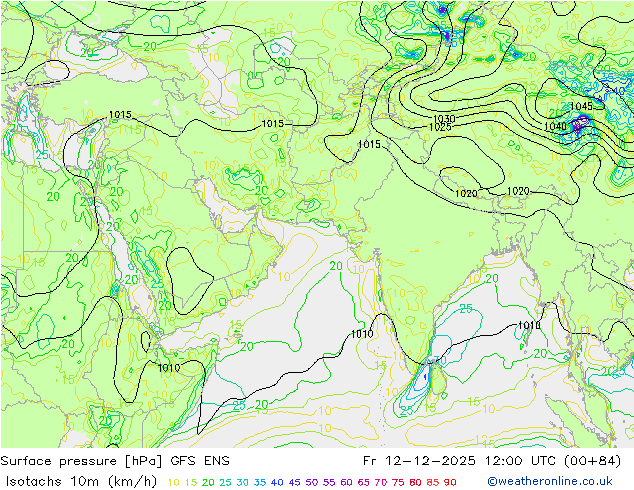The width and height of the screenshot is (634, 490).
Task: Pick the green 20 legend value
Action: pyautogui.click(x=208, y=482)
